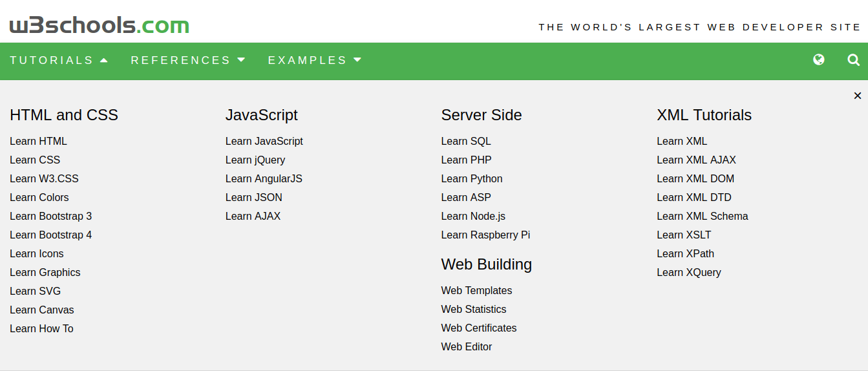Screen dimensions: 868x371
Task: Launch the Web Editor link
Action: tap(467, 346)
